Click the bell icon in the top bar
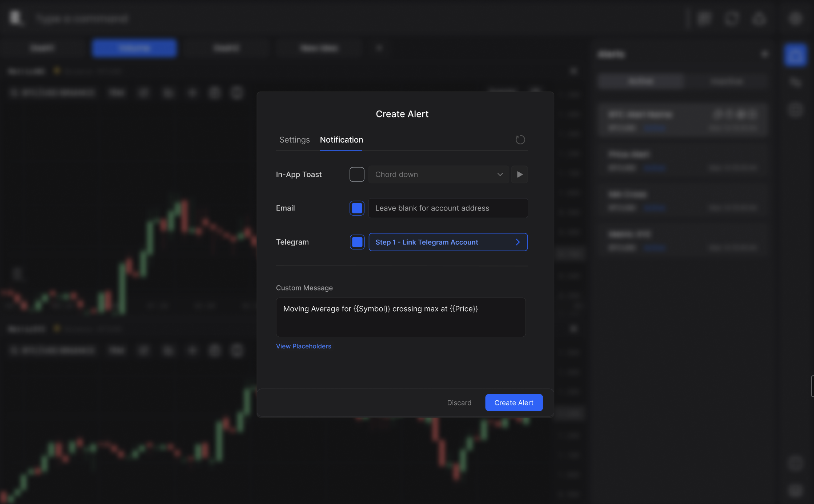This screenshot has height=504, width=814. (759, 19)
